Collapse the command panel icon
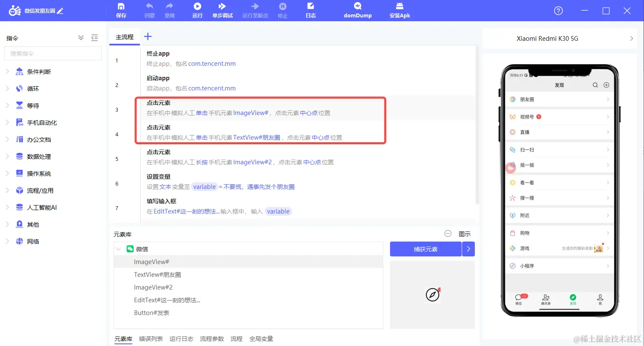The image size is (644, 346). pos(95,38)
